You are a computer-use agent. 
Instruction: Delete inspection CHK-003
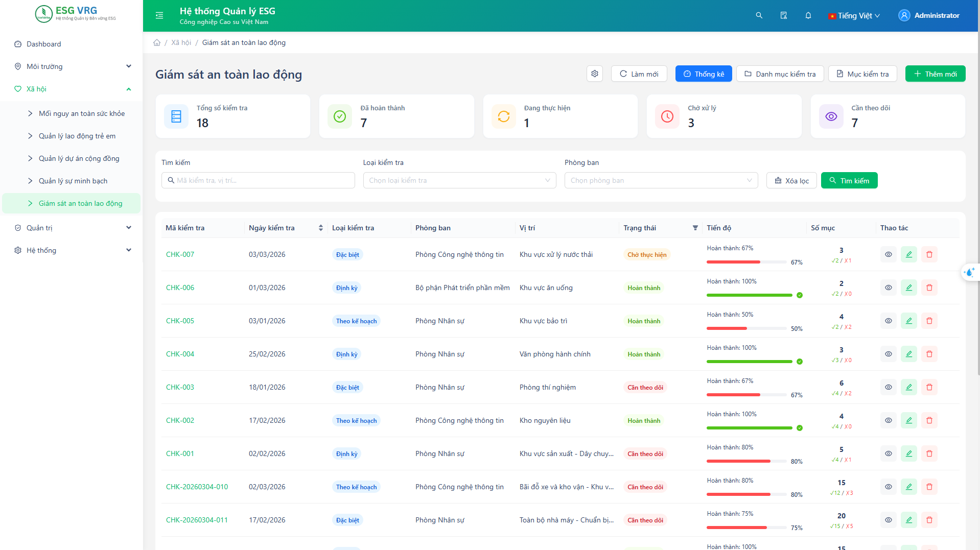pos(929,387)
